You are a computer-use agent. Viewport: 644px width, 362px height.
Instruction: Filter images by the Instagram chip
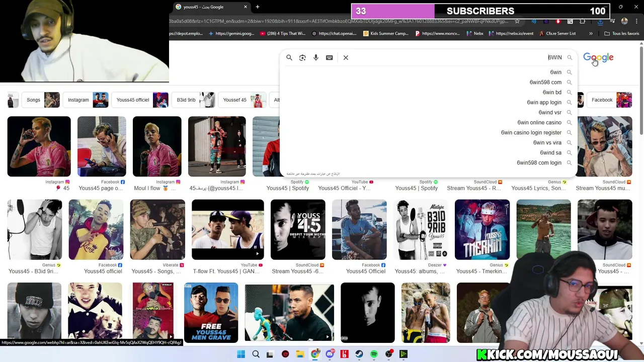tap(86, 100)
